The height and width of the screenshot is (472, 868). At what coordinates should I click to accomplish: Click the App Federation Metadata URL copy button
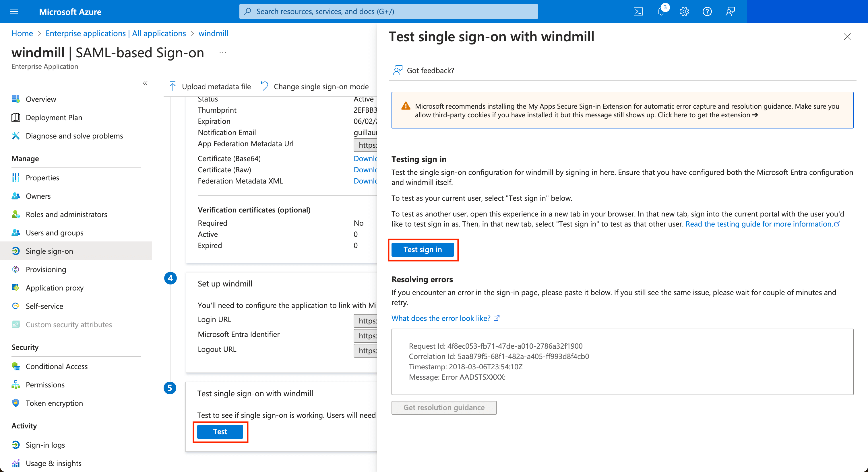coord(377,144)
